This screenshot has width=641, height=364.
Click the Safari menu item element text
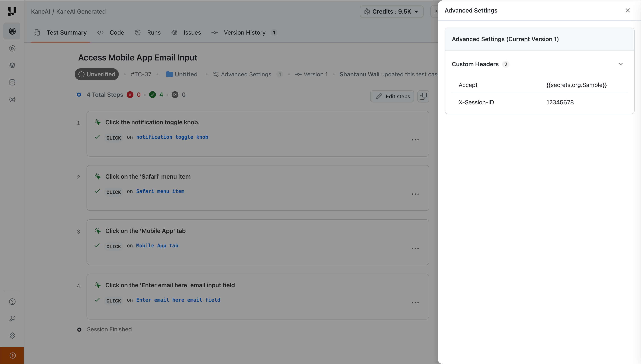pyautogui.click(x=160, y=191)
